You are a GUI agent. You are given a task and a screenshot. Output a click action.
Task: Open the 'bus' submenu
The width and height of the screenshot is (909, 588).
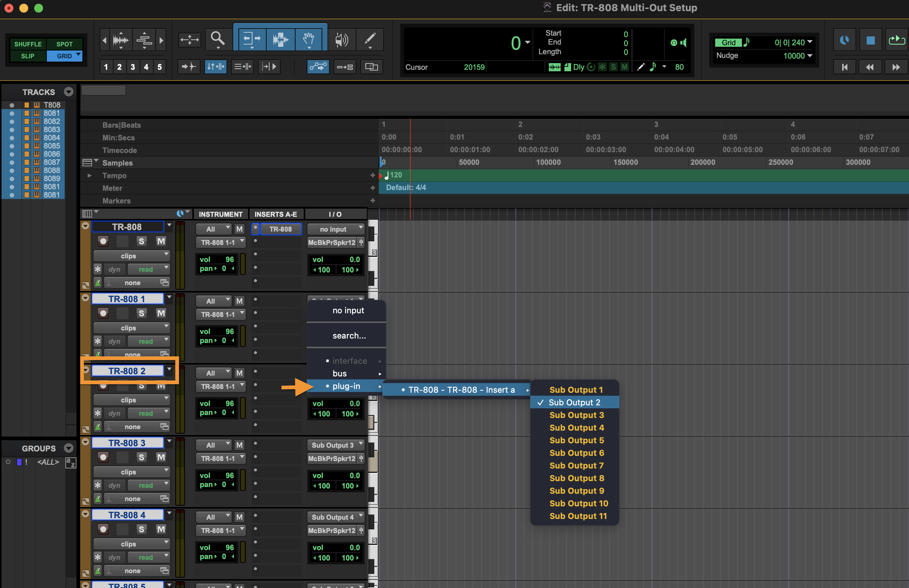click(x=346, y=373)
